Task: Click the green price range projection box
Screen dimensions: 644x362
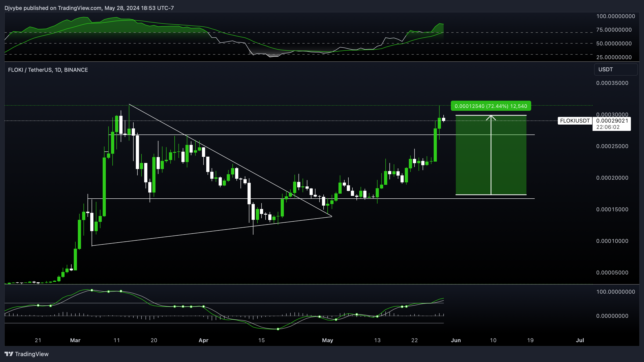Action: point(491,155)
